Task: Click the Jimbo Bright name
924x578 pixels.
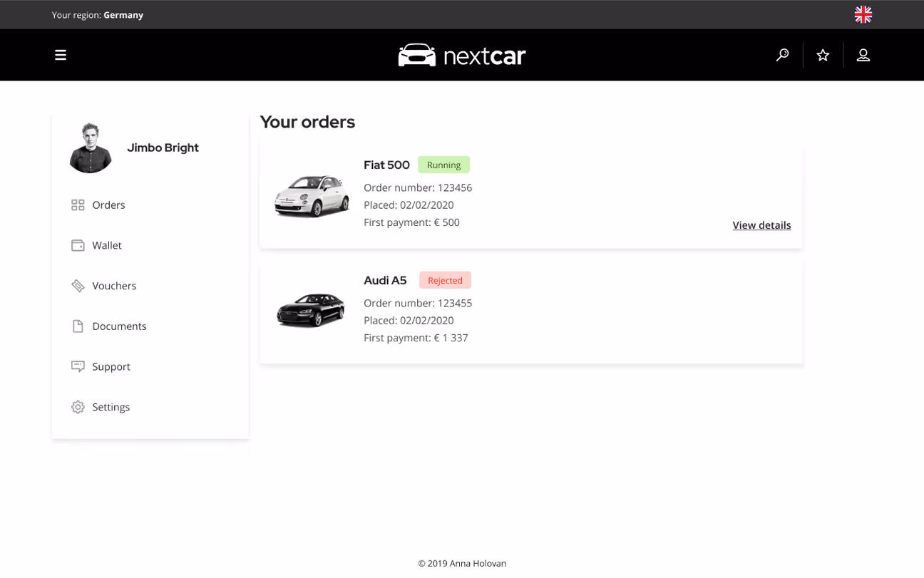Action: click(x=163, y=148)
